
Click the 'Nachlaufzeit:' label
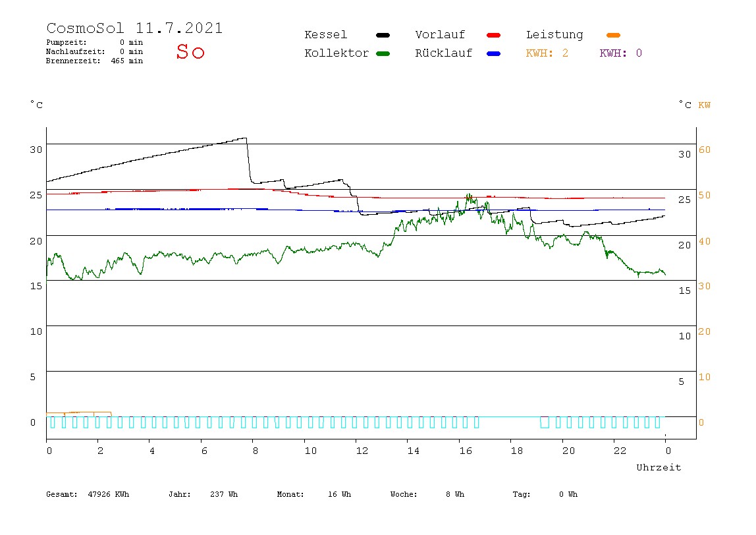pyautogui.click(x=75, y=51)
